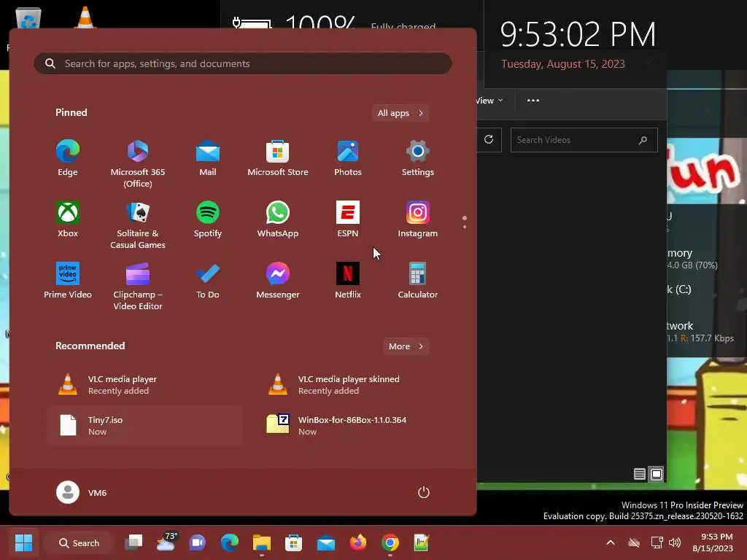Focus the Start menu search box

(x=242, y=63)
